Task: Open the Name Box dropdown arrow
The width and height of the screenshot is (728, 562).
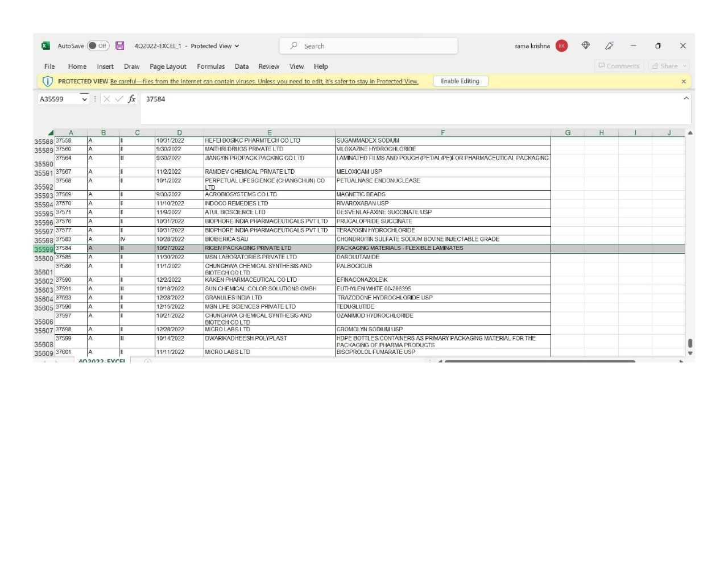Action: click(x=85, y=99)
